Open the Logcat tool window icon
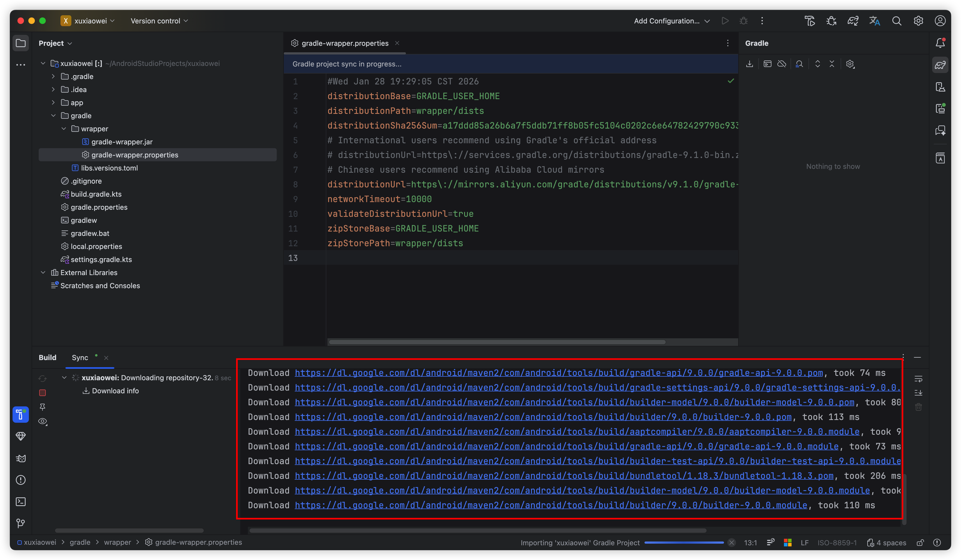This screenshot has width=961, height=560. pos(21,458)
